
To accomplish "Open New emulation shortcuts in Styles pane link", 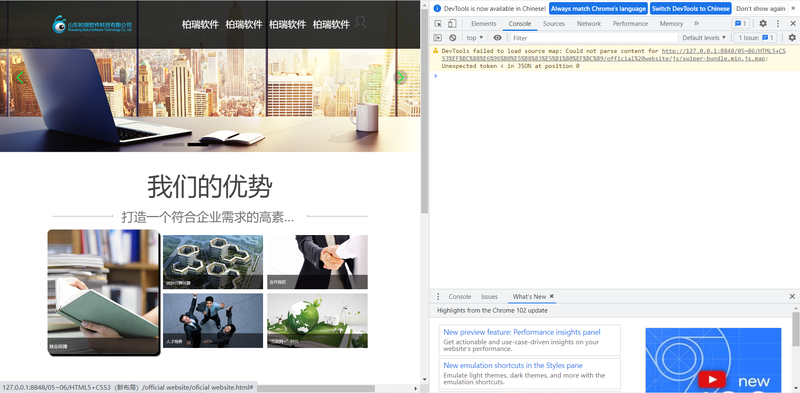I will coord(513,365).
